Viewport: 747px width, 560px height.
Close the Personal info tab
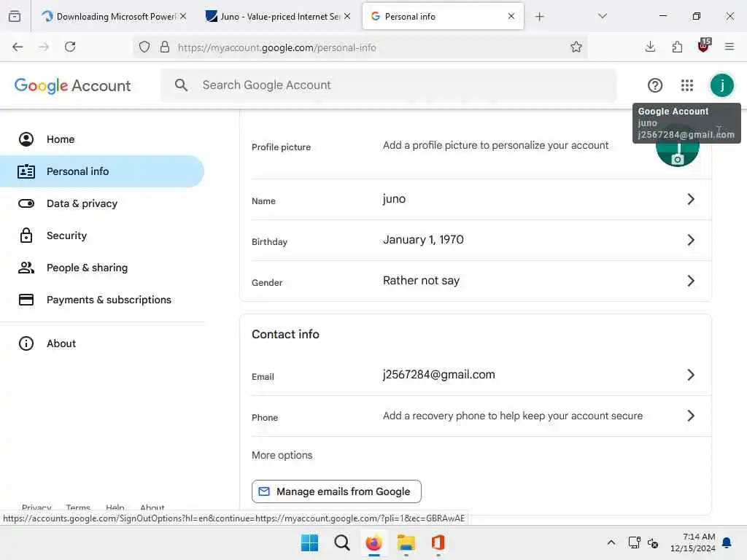point(511,16)
